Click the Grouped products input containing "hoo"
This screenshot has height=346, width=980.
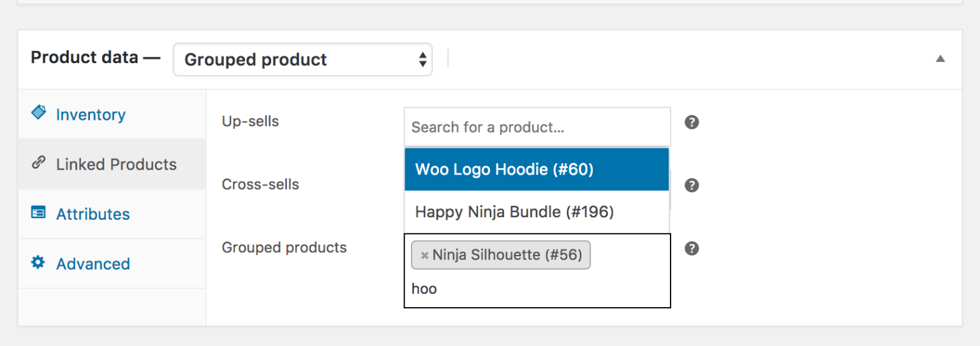click(536, 289)
